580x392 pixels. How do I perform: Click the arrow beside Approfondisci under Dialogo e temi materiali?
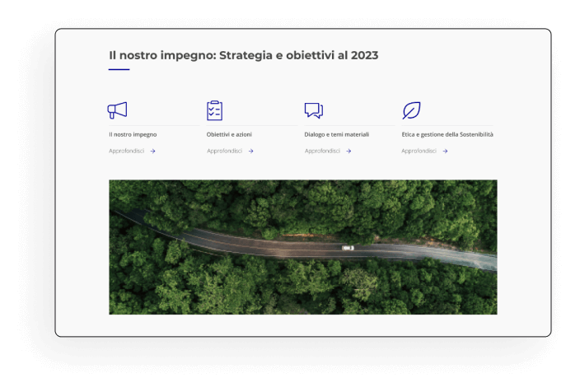tap(348, 151)
